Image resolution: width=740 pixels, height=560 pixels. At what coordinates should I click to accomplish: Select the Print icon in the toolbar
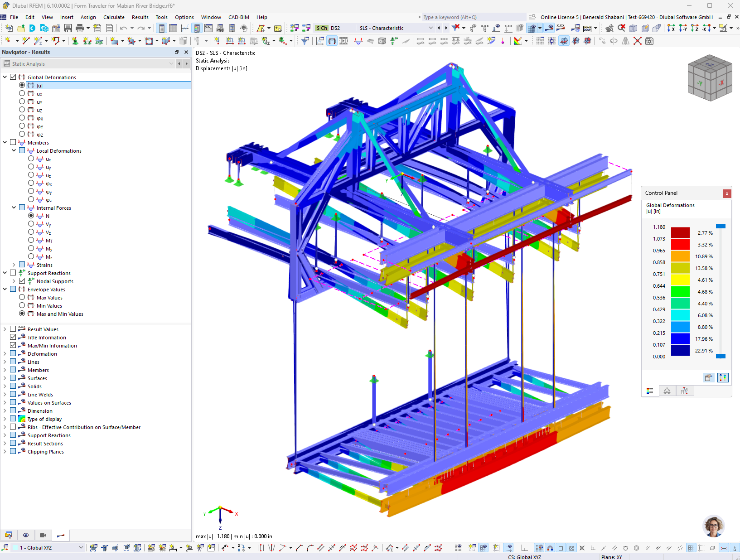[x=79, y=28]
